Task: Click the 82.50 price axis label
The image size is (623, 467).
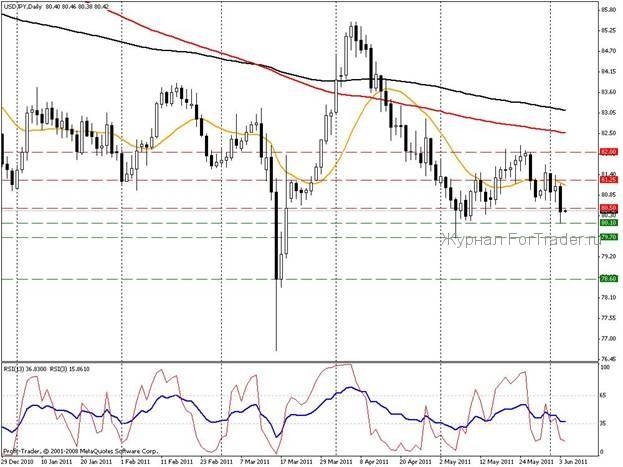Action: coord(609,133)
